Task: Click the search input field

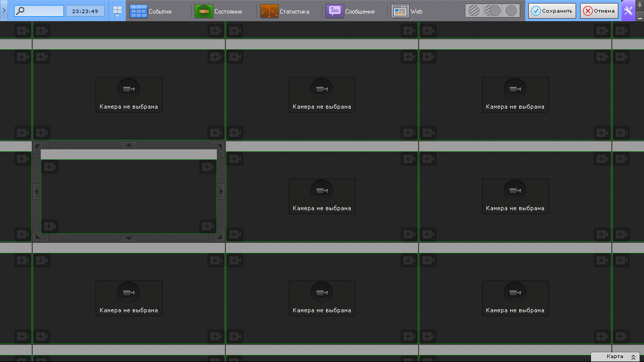Action: coord(39,11)
